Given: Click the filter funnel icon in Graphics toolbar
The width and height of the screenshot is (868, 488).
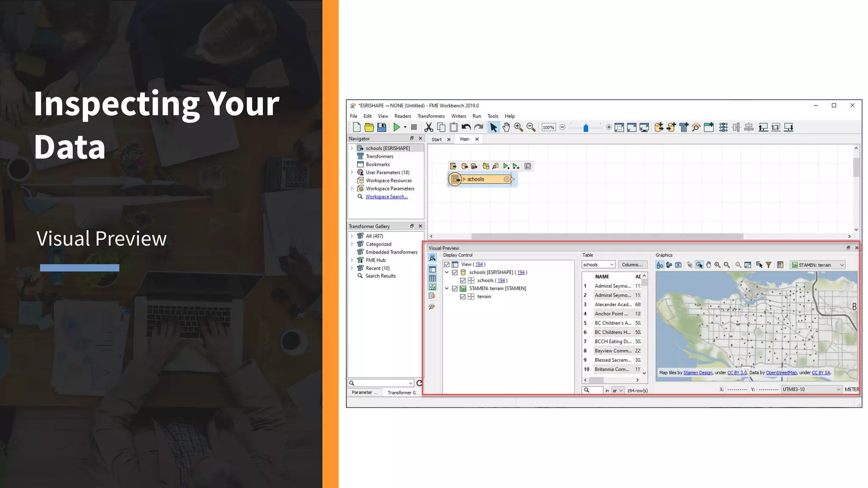Looking at the screenshot, I should click(768, 265).
